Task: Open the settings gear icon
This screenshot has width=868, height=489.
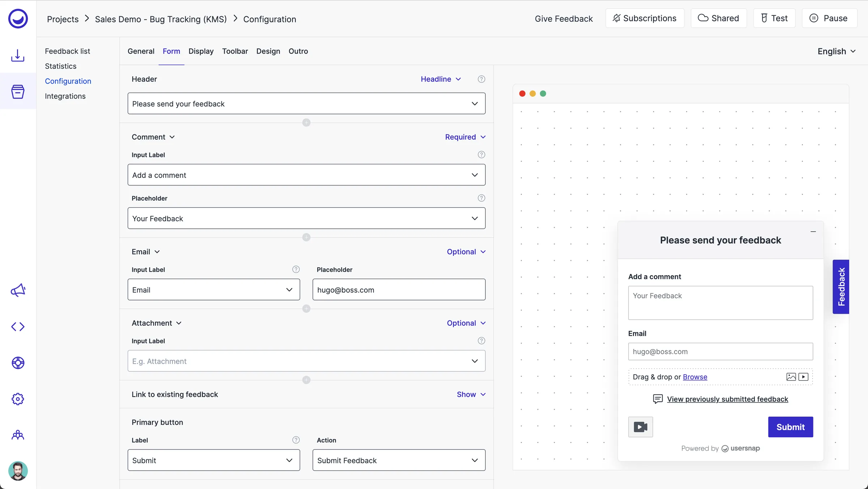Action: 18,399
